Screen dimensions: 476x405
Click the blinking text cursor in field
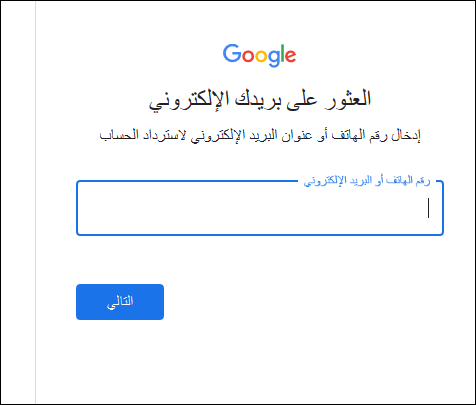click(x=428, y=208)
